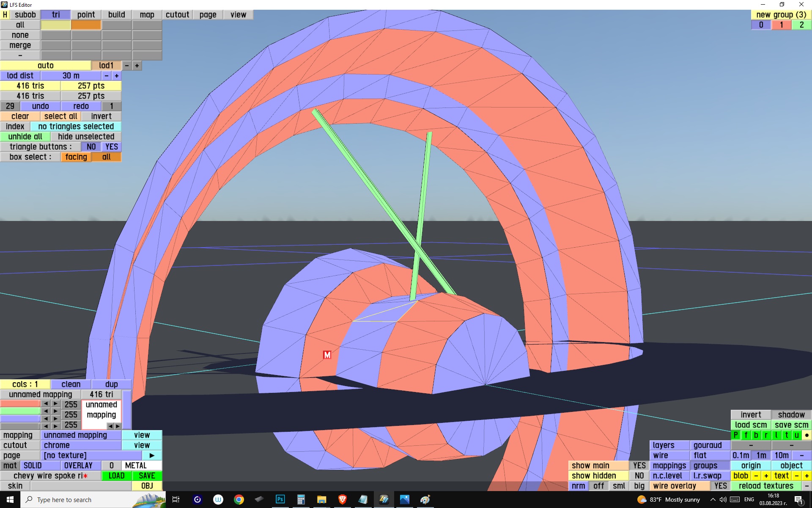Open the unnamed mapping selector
The height and width of the screenshot is (508, 812).
point(81,435)
